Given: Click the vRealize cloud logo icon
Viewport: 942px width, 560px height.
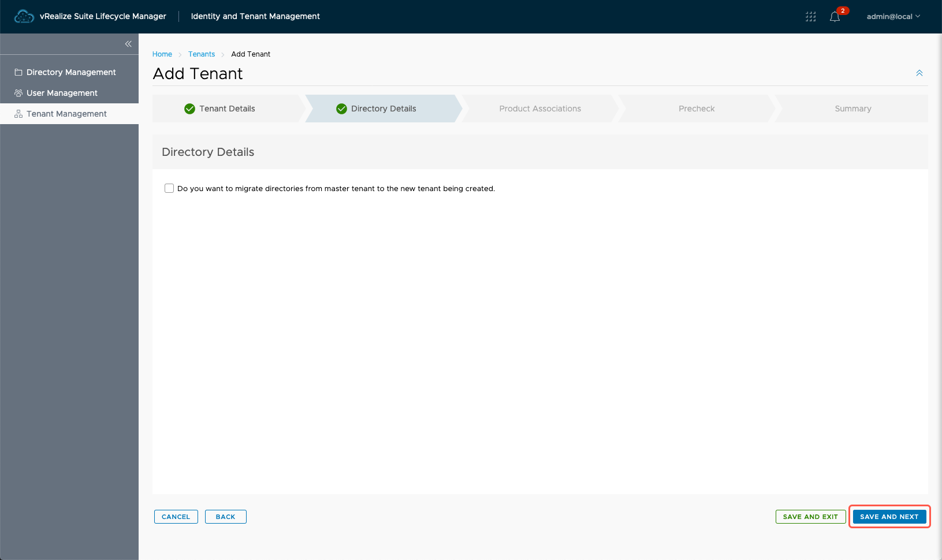Looking at the screenshot, I should tap(24, 16).
